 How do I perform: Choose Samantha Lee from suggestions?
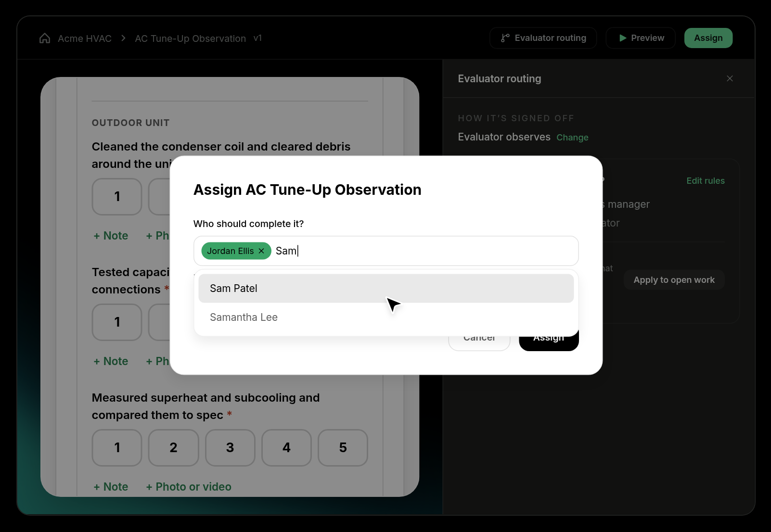pos(386,317)
